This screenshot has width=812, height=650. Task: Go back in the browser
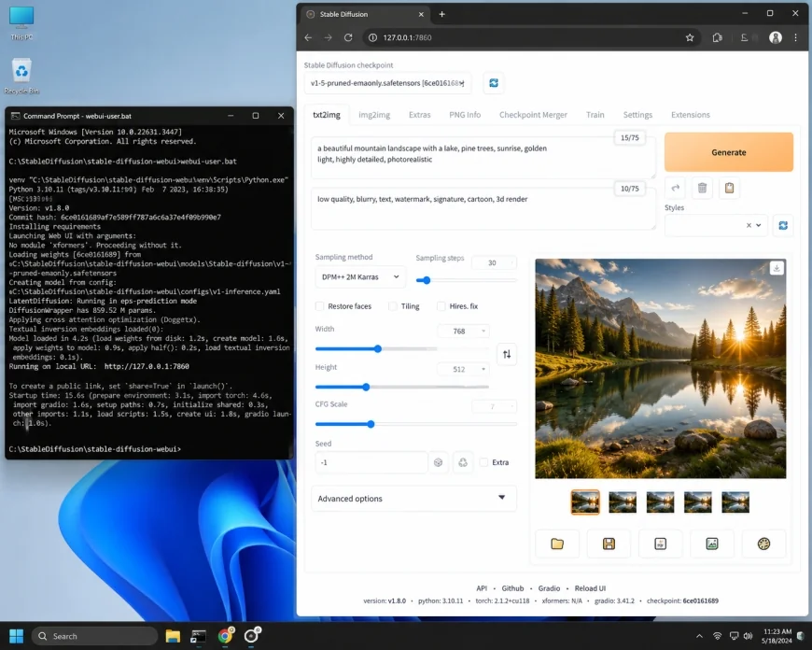coord(309,37)
